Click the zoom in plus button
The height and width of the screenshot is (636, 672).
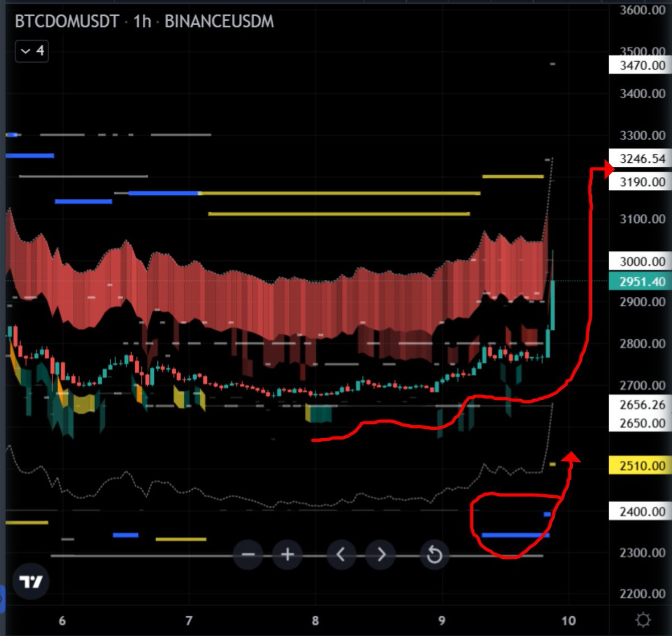pyautogui.click(x=287, y=554)
